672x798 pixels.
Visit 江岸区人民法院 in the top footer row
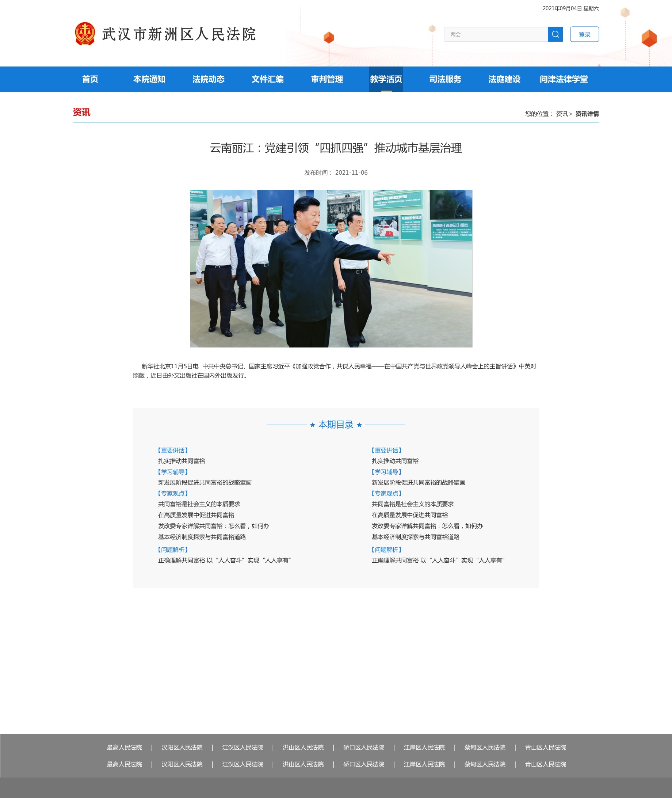coord(424,748)
